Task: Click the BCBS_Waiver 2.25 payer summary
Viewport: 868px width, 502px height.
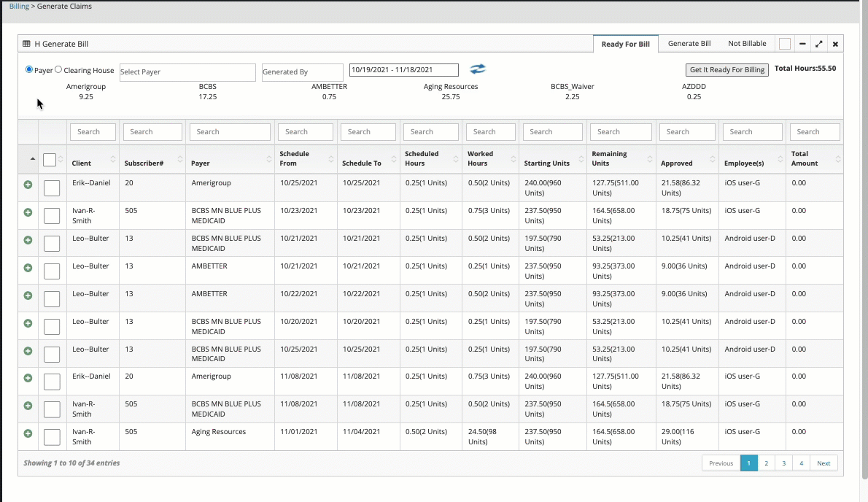Action: pyautogui.click(x=573, y=91)
